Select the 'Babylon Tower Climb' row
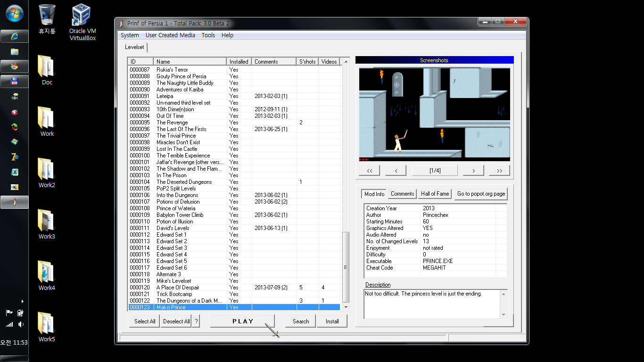 tap(234, 215)
